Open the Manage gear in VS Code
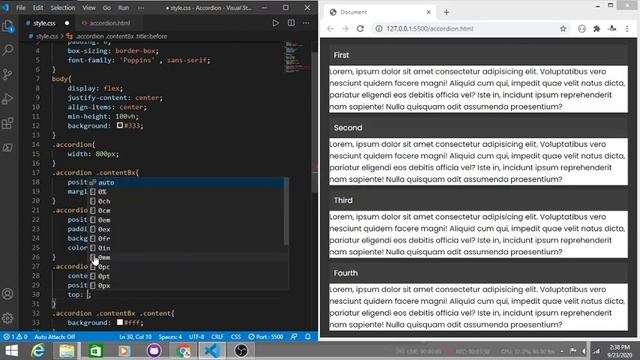Screen dimensions: 640x360 [x=8, y=318]
